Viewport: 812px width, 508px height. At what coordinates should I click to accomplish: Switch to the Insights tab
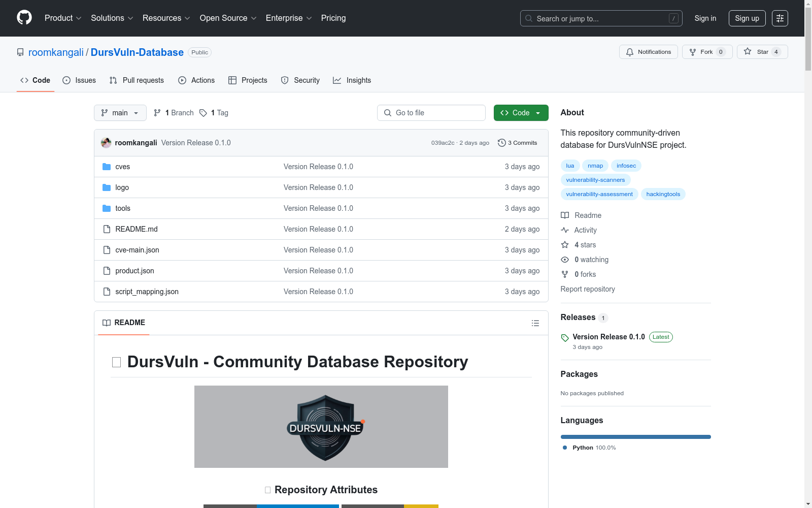click(x=352, y=80)
